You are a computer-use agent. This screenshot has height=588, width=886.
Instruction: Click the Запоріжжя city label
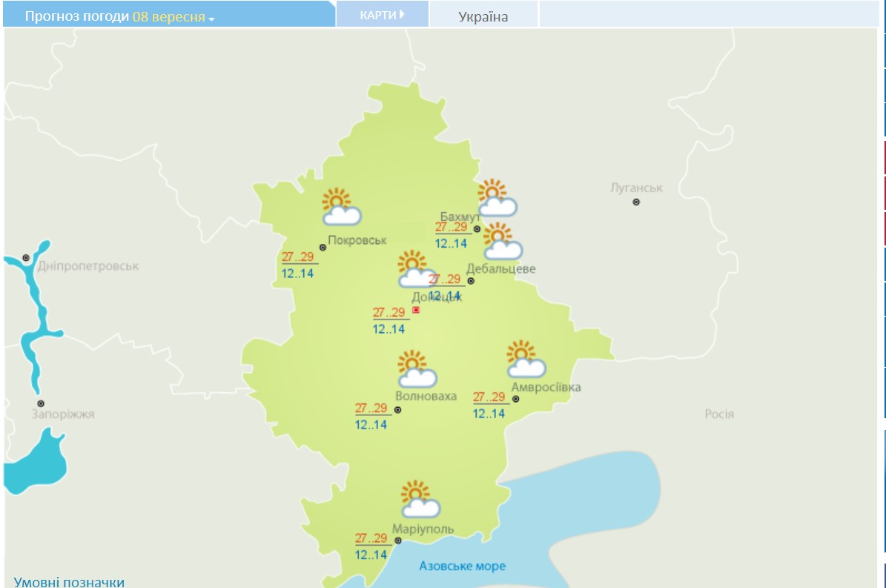(63, 414)
